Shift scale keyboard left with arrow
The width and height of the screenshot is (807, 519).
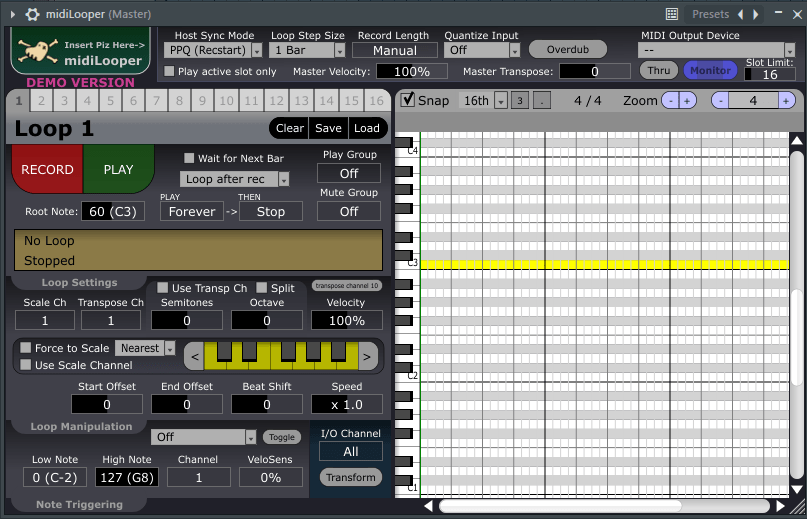pos(196,355)
